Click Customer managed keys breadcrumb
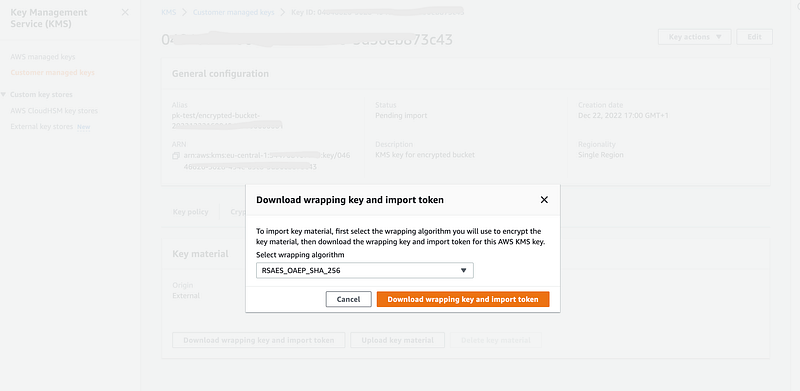Viewport: 800px width, 391px height. pyautogui.click(x=233, y=12)
